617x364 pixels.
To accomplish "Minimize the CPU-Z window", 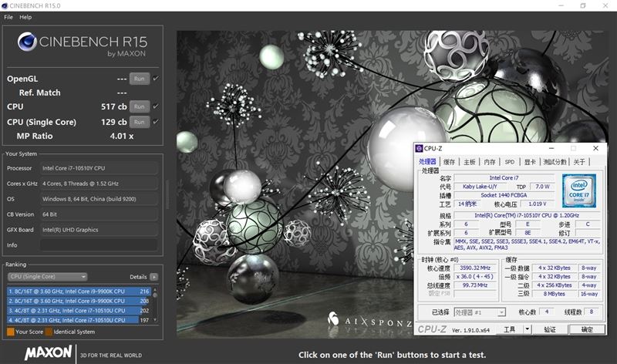I will point(551,148).
